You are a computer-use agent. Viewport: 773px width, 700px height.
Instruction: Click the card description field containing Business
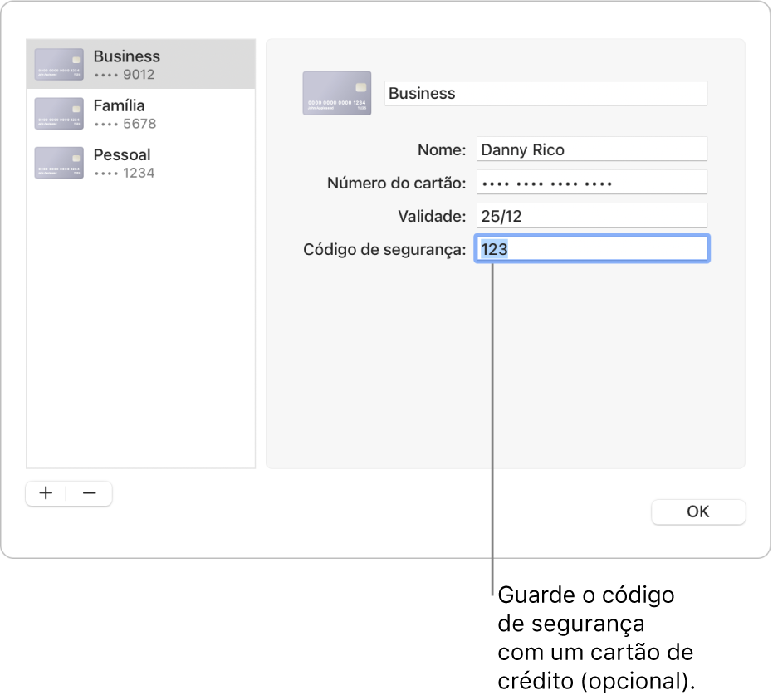coord(546,93)
